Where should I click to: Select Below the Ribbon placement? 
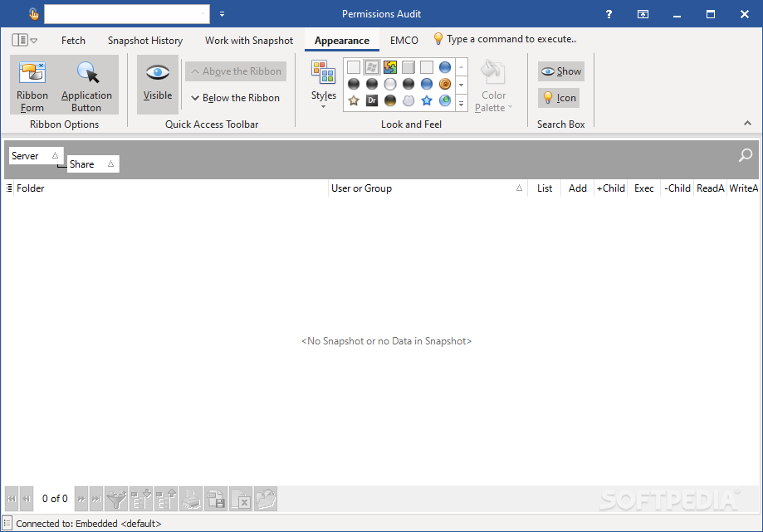[x=236, y=98]
